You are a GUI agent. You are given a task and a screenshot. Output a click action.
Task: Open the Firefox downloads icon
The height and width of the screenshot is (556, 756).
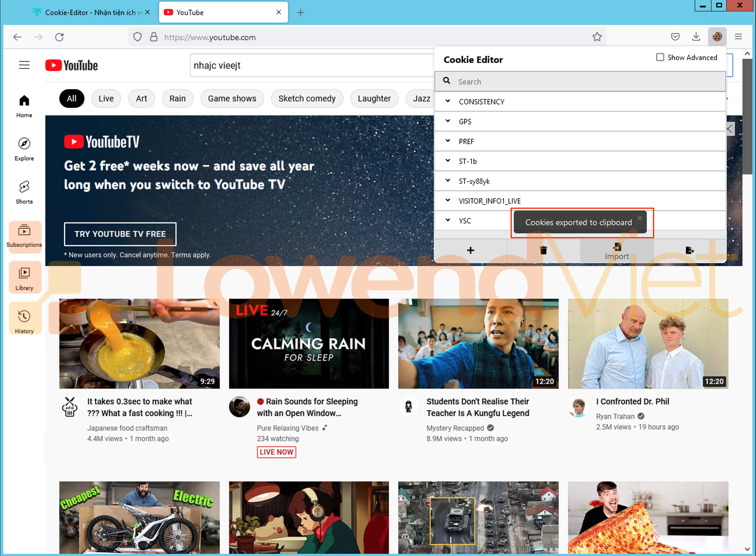tap(696, 37)
